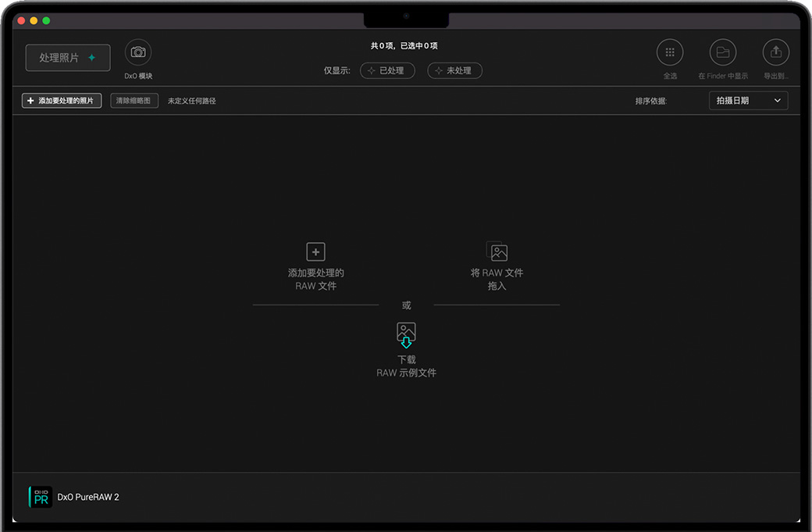Click the 添加要处理的照片 add photos button
Screen dimensions: 812x532
[62, 101]
